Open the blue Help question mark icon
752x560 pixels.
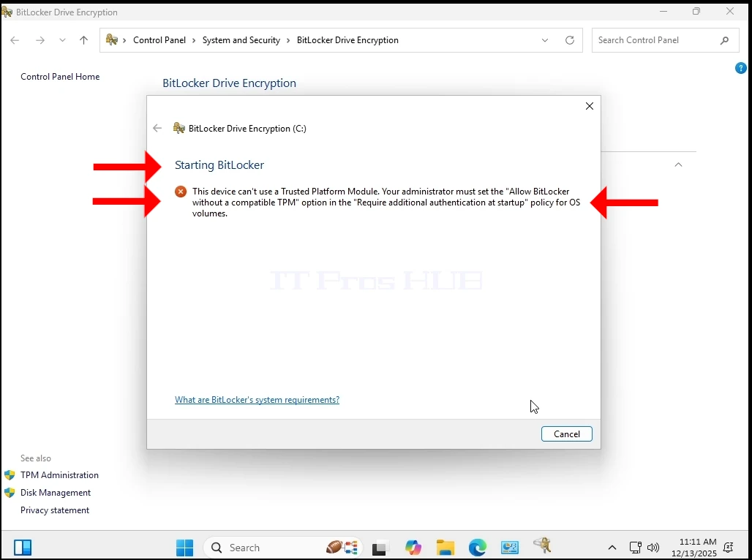pos(740,68)
